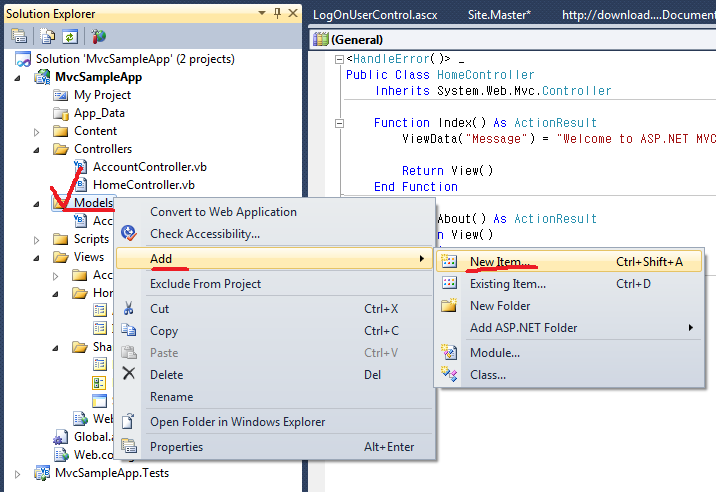
Task: Choose Convert to Web Application
Action: (x=274, y=212)
